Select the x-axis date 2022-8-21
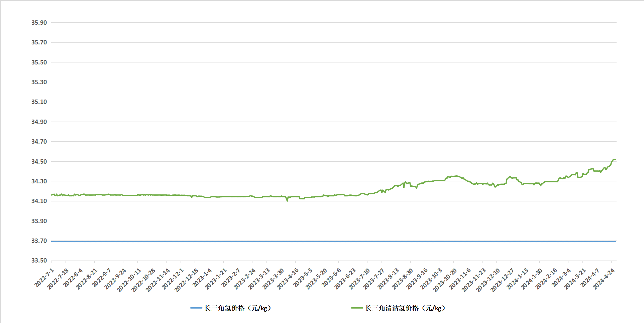644x323 pixels. click(86, 279)
